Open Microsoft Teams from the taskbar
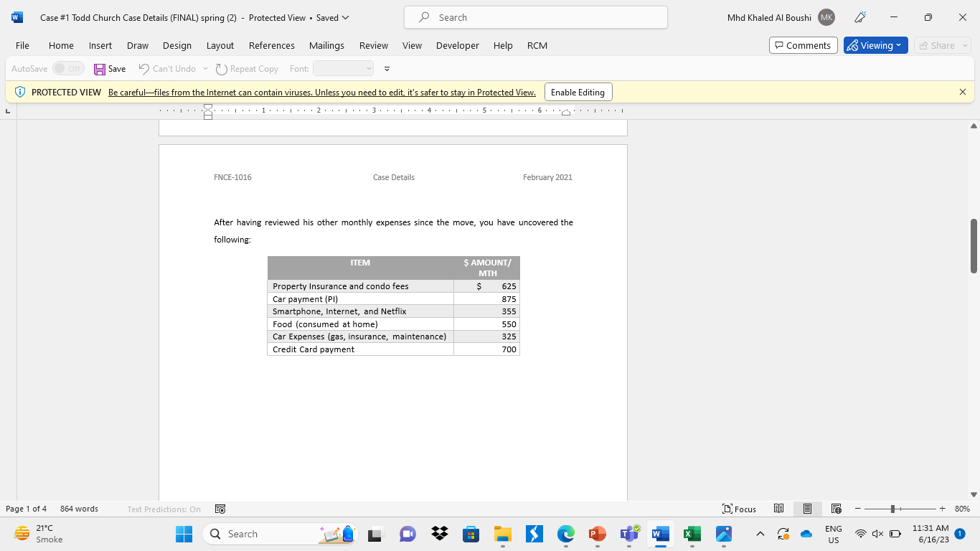The image size is (980, 551). point(629,534)
